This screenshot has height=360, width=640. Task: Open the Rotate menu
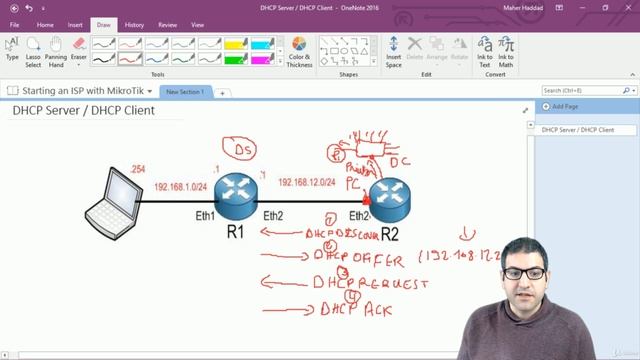[x=459, y=51]
